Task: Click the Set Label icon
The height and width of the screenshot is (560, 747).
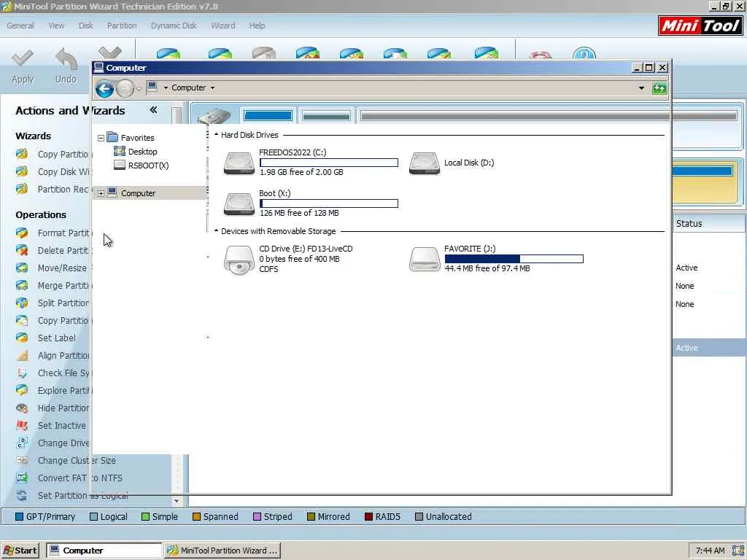Action: click(x=22, y=338)
